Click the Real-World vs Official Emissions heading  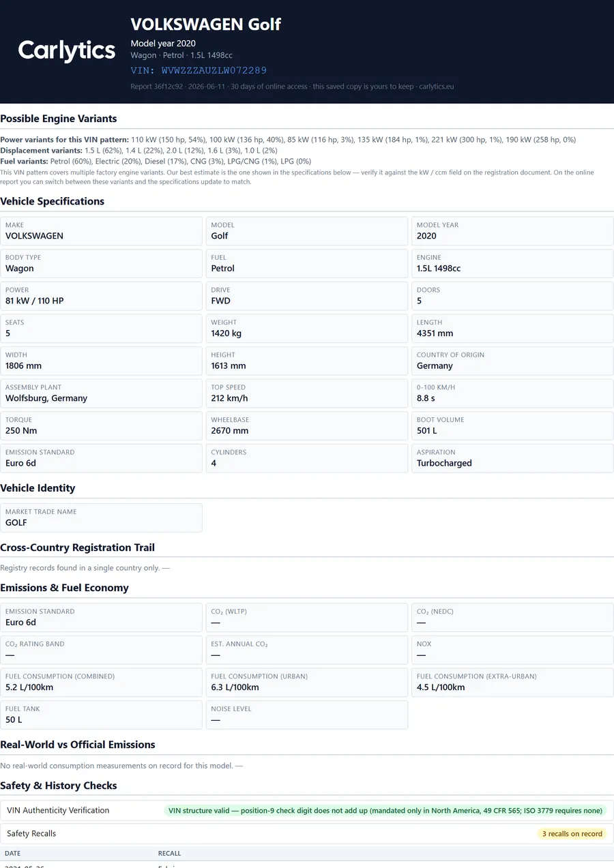click(78, 745)
